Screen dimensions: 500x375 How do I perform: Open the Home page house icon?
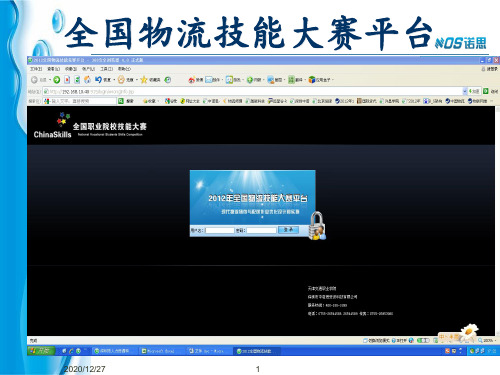87,80
